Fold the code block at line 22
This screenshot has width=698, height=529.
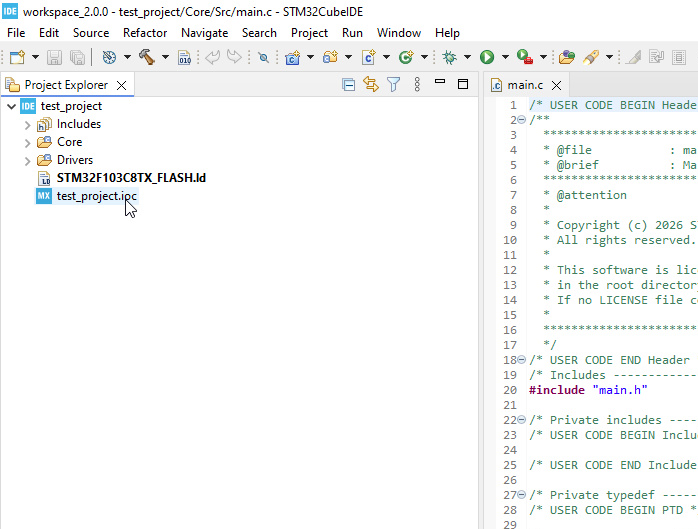coord(522,419)
